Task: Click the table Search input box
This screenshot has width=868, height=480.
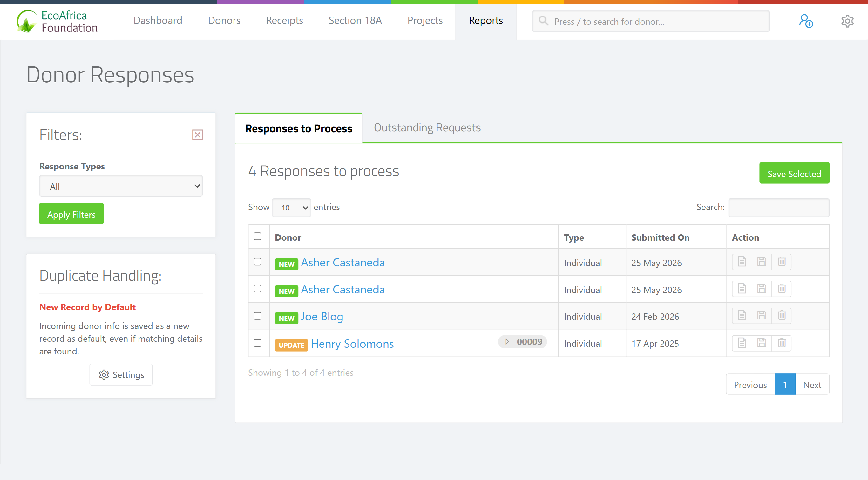Action: pos(779,208)
